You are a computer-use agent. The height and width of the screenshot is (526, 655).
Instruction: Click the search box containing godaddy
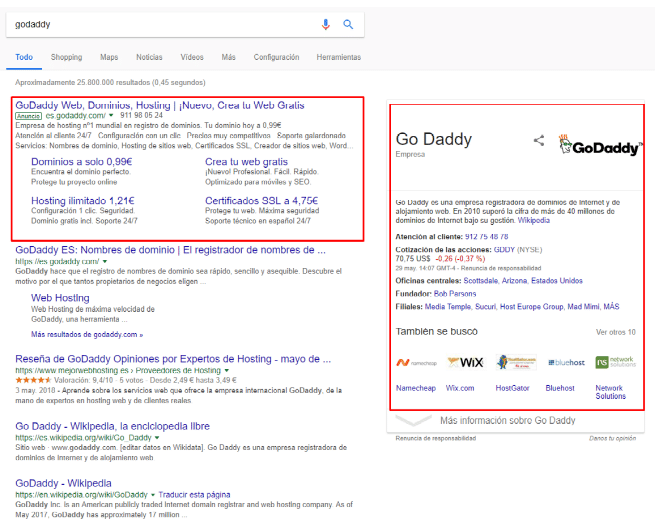click(160, 24)
